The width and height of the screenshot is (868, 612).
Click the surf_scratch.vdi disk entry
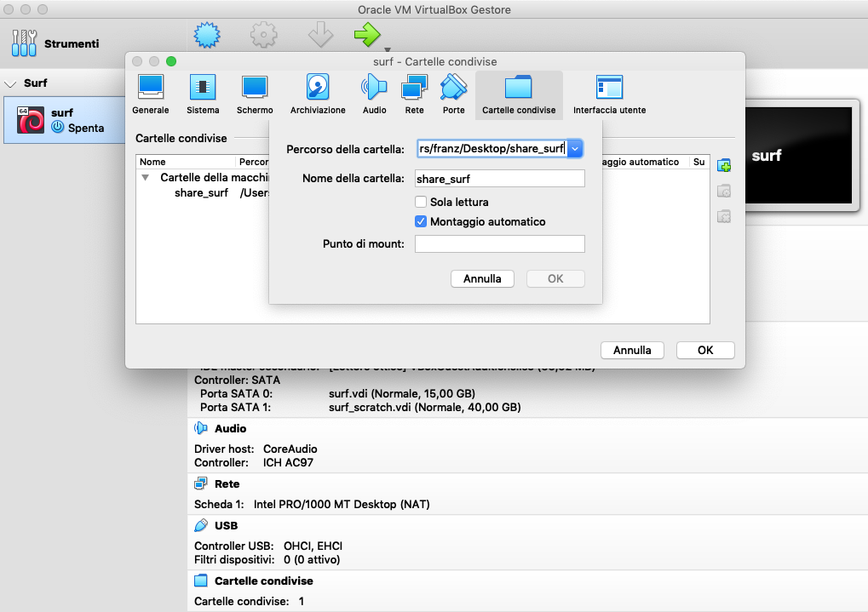click(424, 407)
